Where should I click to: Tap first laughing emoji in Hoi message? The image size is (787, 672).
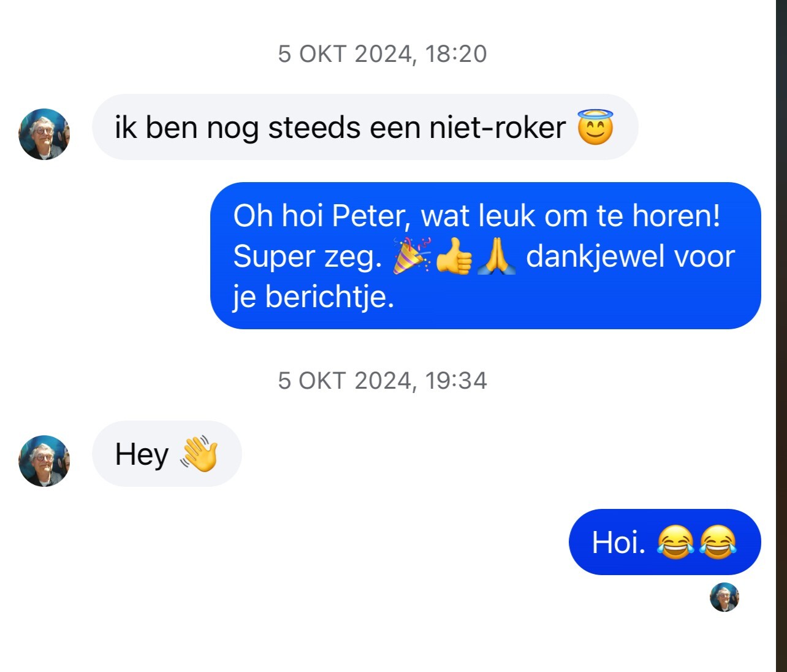(x=675, y=543)
